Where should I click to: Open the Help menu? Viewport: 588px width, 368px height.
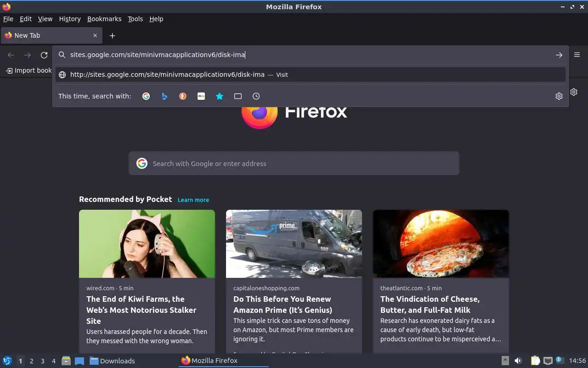[x=156, y=19]
